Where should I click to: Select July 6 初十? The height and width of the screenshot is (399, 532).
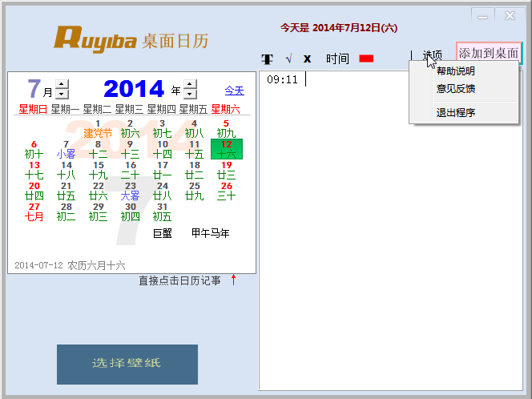coord(34,149)
